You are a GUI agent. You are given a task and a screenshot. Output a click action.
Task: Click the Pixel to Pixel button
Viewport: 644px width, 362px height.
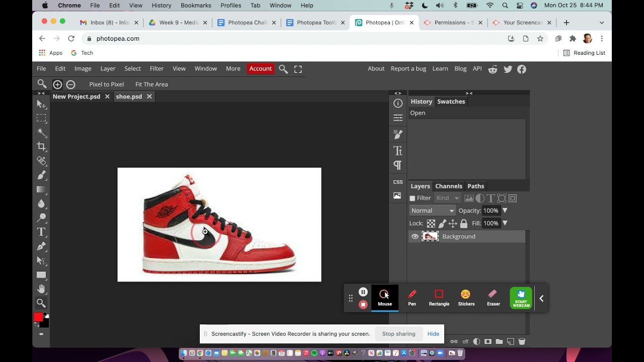pyautogui.click(x=107, y=84)
